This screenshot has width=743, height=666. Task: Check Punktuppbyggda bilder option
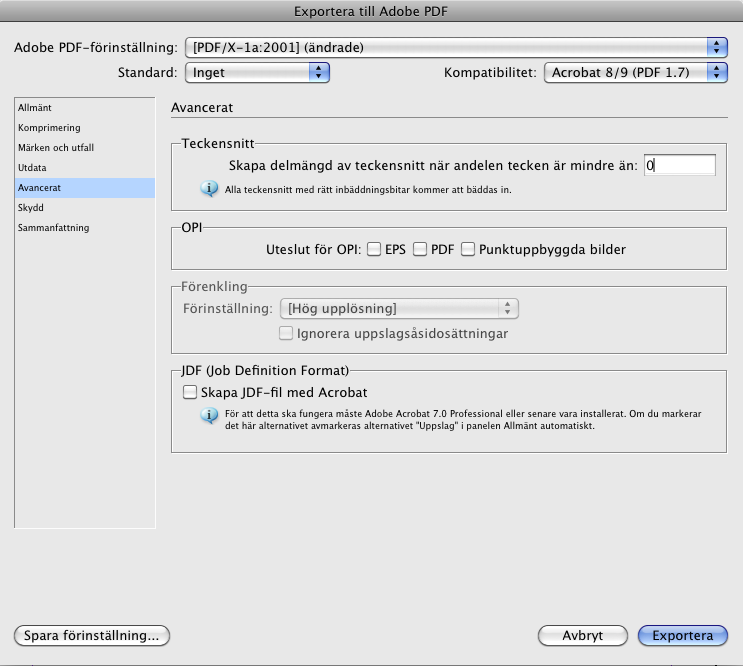(x=468, y=249)
